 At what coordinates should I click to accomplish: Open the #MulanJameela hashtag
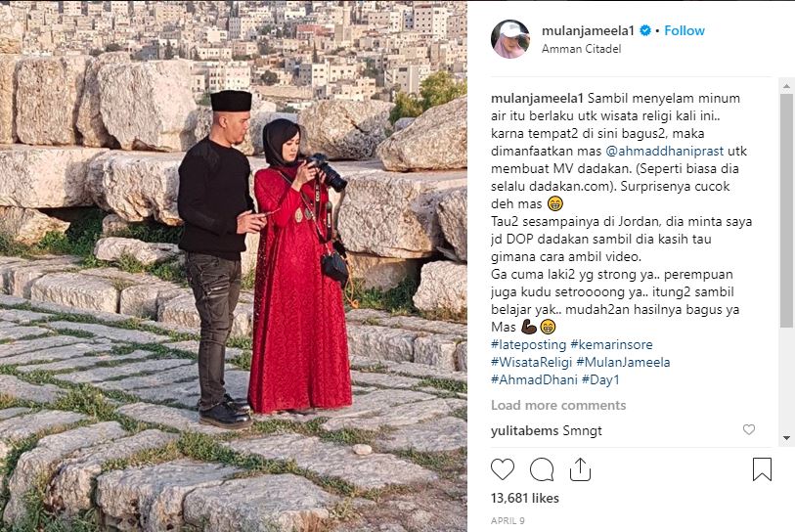click(623, 362)
